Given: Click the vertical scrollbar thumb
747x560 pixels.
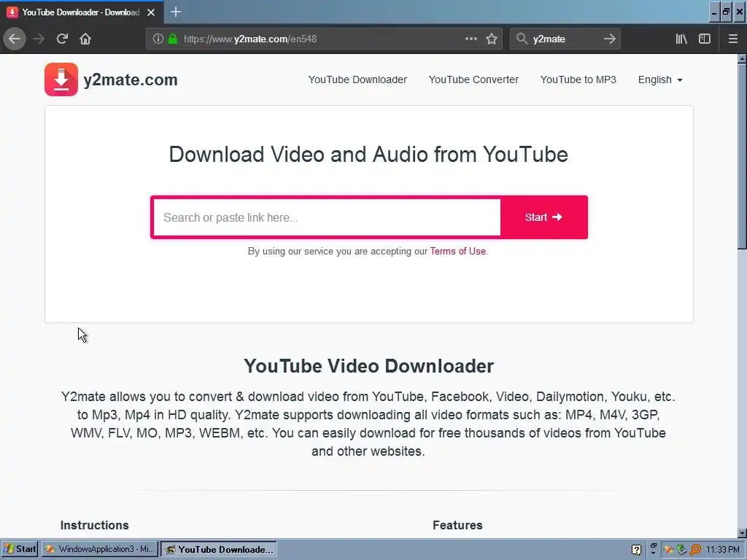Looking at the screenshot, I should [742, 156].
